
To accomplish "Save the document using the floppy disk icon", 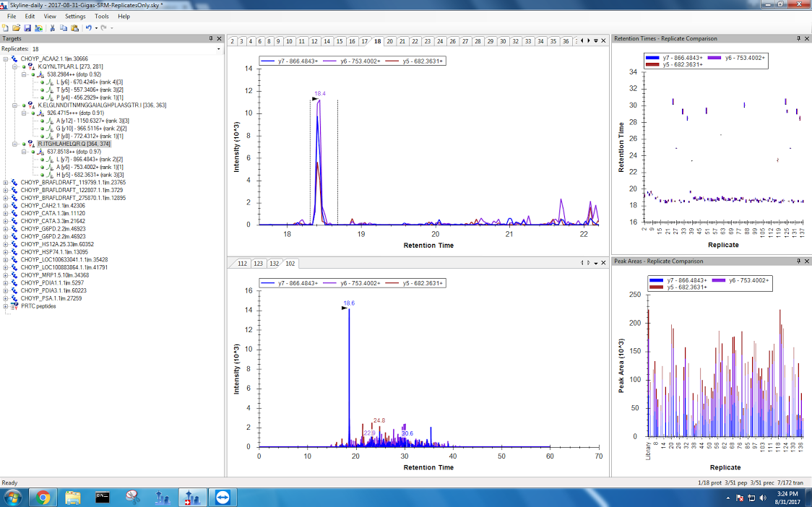I will (x=27, y=27).
